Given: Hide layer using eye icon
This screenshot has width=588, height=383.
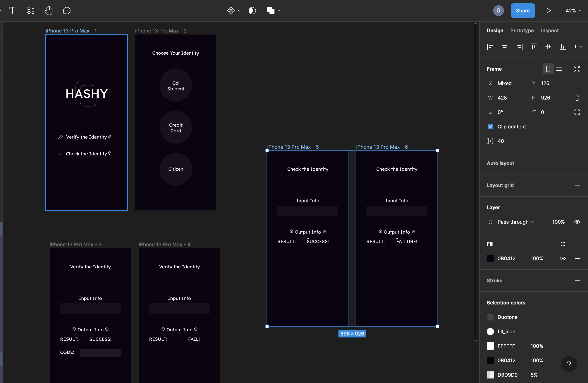Looking at the screenshot, I should [x=577, y=222].
